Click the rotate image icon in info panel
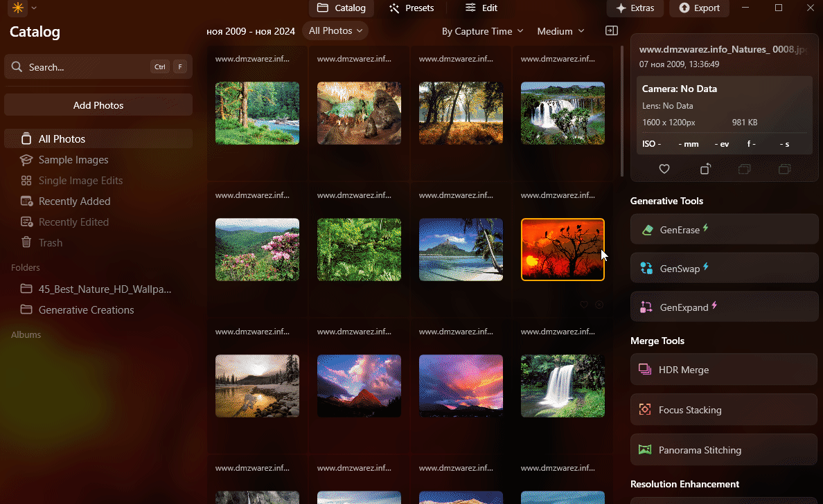This screenshot has height=504, width=823. [x=705, y=169]
